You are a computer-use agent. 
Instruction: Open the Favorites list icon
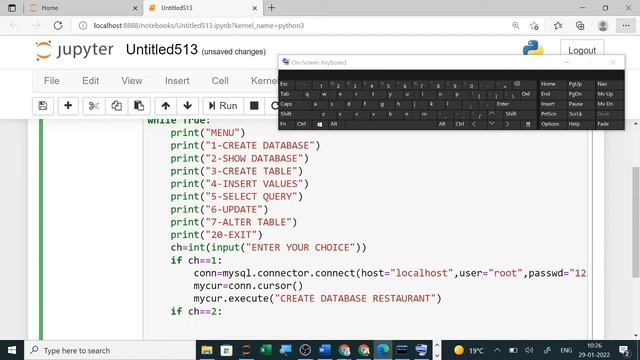click(558, 25)
